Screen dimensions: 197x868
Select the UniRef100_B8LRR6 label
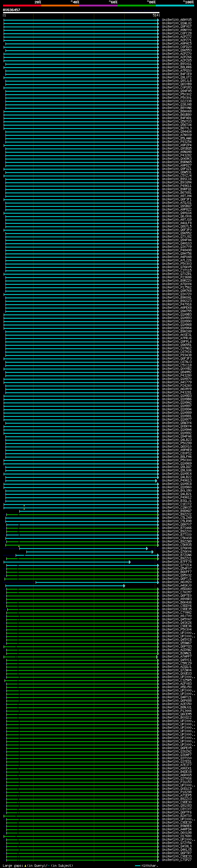(x=176, y=67)
